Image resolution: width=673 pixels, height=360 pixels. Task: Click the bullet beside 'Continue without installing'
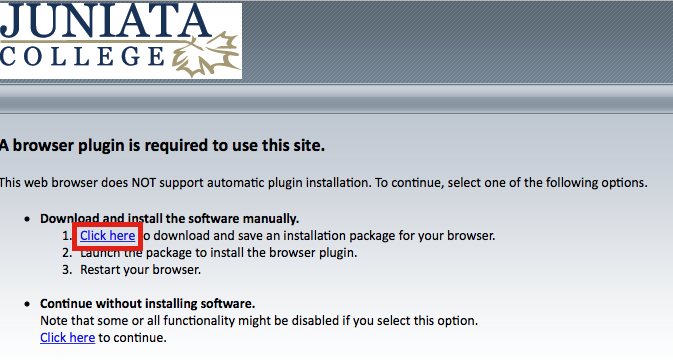(x=27, y=304)
